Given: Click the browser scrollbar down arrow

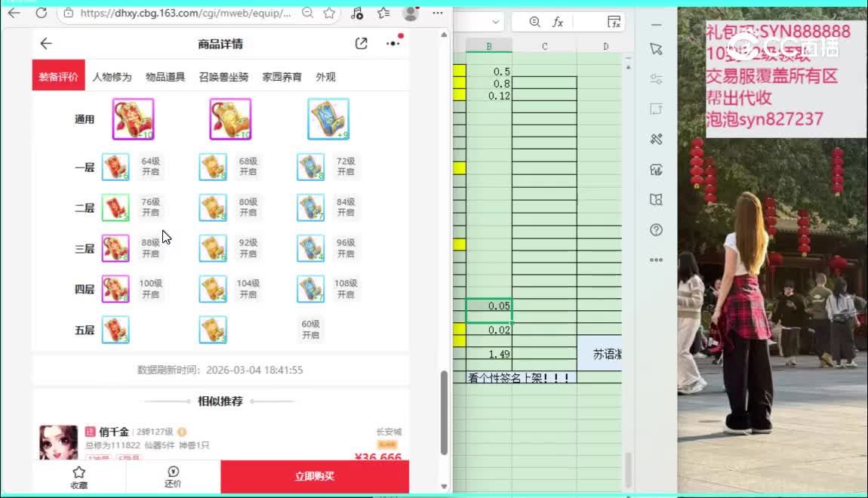Looking at the screenshot, I should coord(444,487).
